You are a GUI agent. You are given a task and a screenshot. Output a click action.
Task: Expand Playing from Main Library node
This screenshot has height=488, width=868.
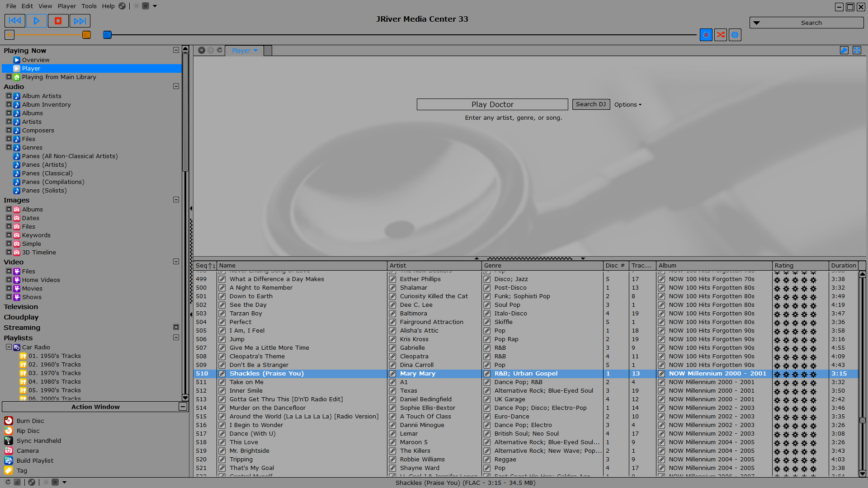coord(9,77)
